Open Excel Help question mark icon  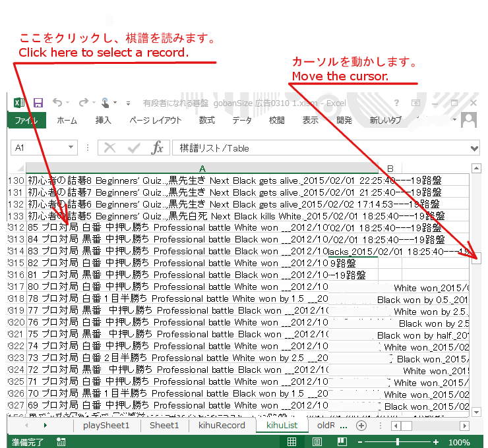click(396, 103)
